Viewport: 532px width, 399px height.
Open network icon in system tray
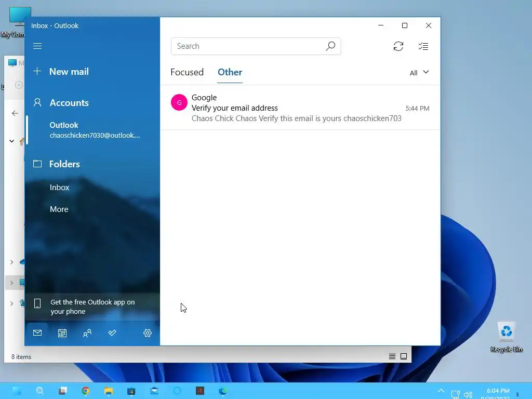[x=455, y=395]
